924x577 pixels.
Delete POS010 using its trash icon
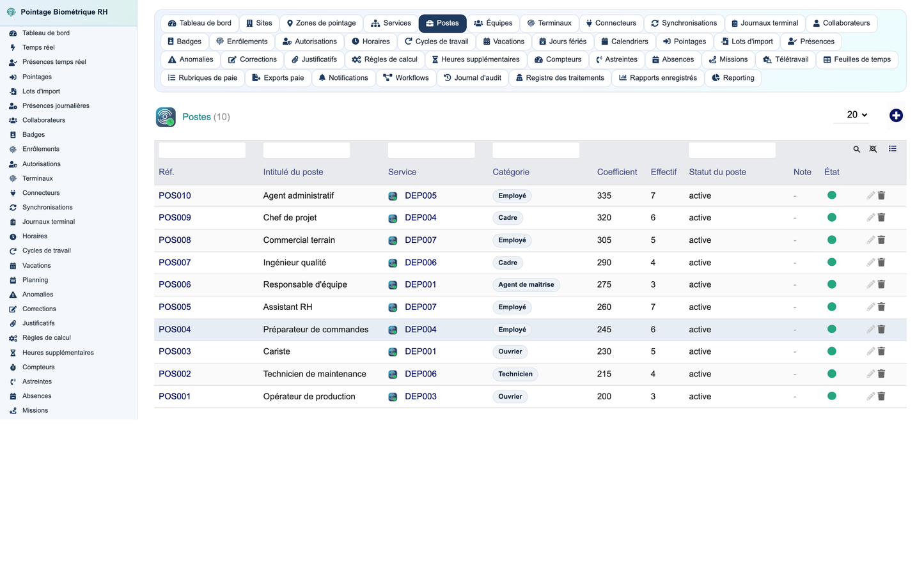(x=881, y=196)
